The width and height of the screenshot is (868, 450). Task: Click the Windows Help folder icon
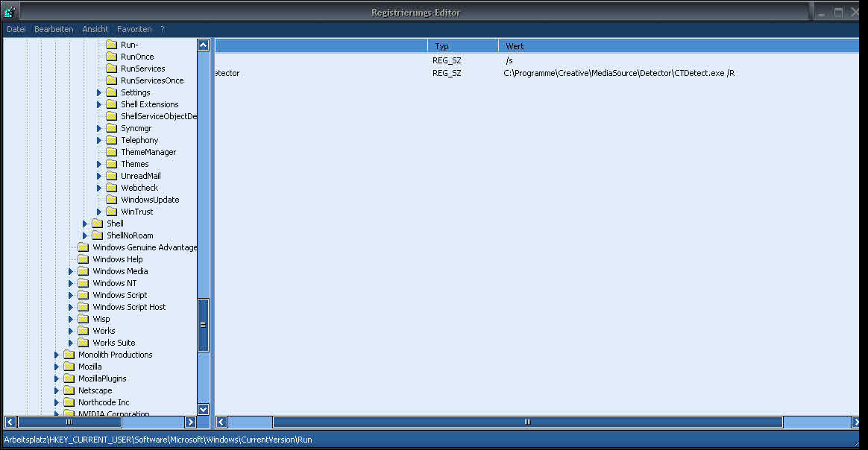click(x=83, y=259)
